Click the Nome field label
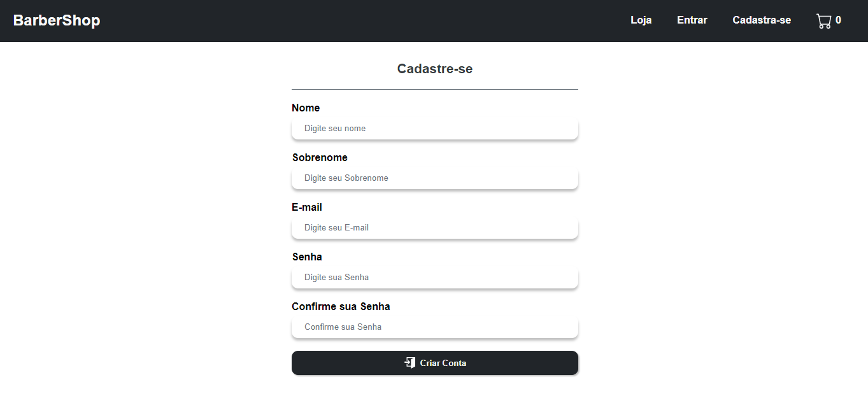This screenshot has width=868, height=396. 306,108
